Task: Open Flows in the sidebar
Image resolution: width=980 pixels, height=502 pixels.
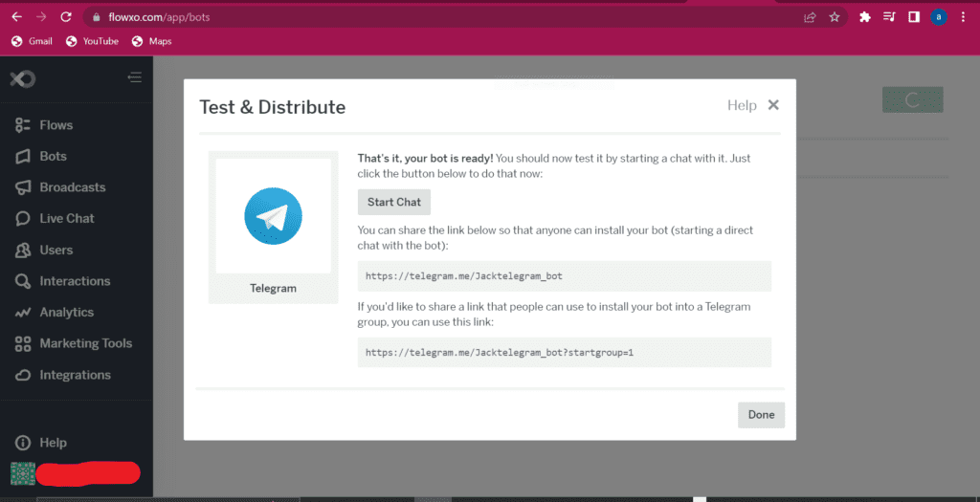Action: 44,125
